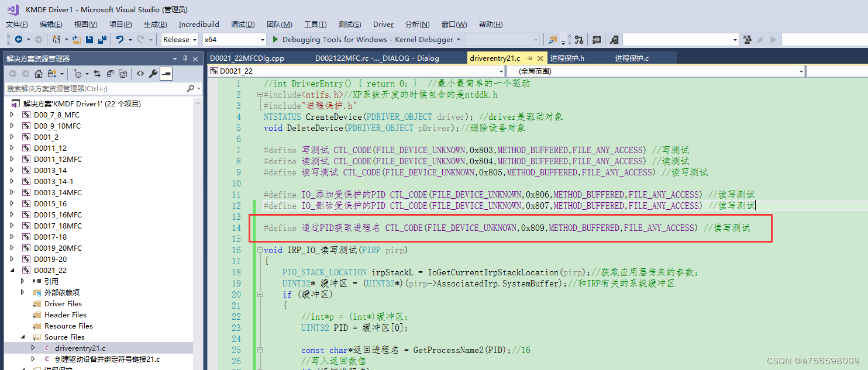Select the Save All icon on the toolbar
Viewport: 868px width, 370px height.
point(103,40)
